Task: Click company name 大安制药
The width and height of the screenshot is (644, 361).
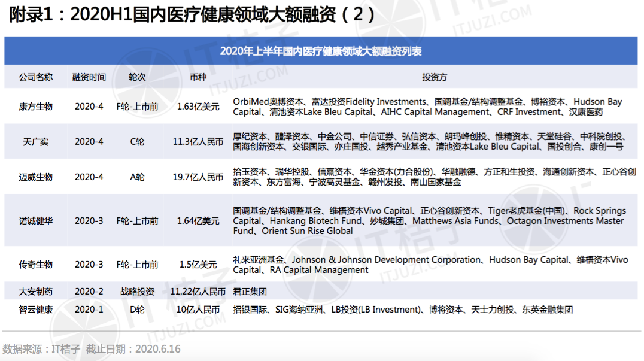Action: point(36,292)
